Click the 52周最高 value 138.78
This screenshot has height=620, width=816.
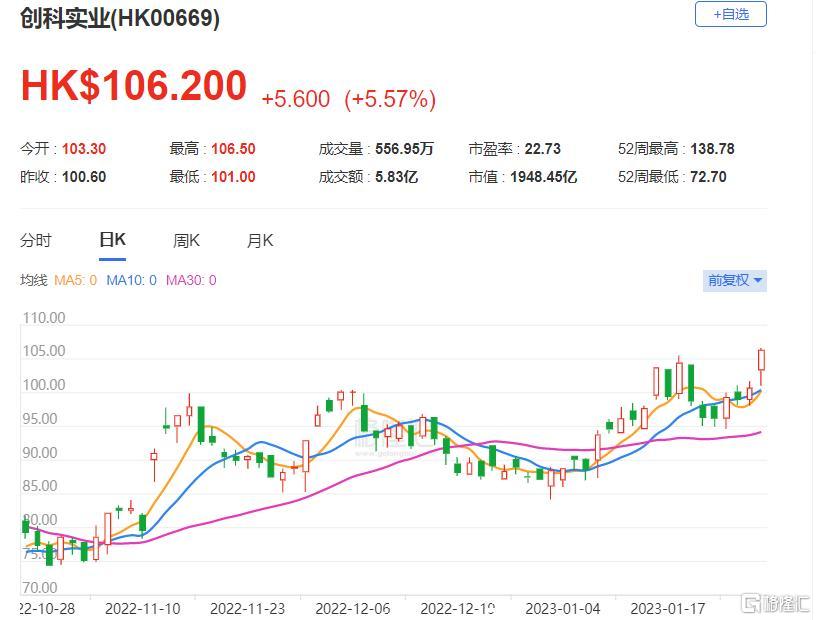tap(712, 149)
